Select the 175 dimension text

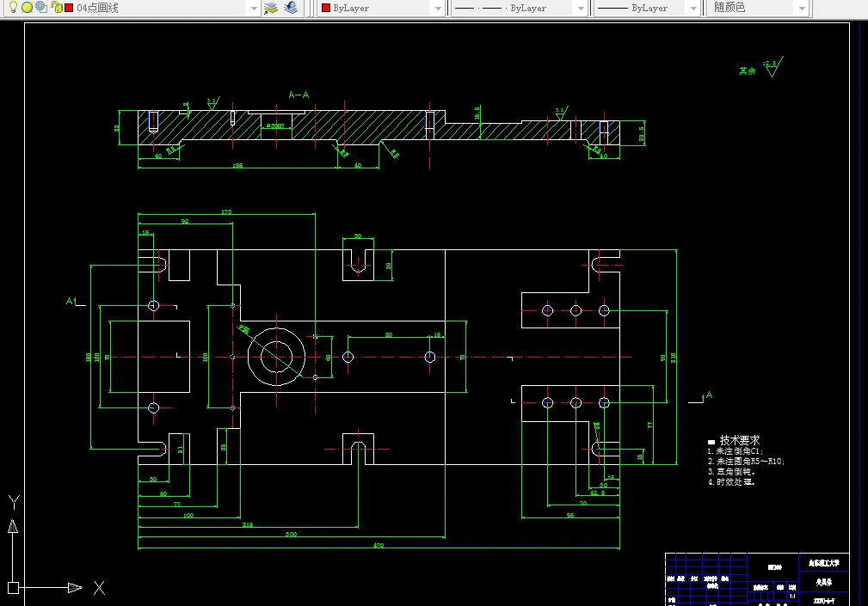(226, 211)
